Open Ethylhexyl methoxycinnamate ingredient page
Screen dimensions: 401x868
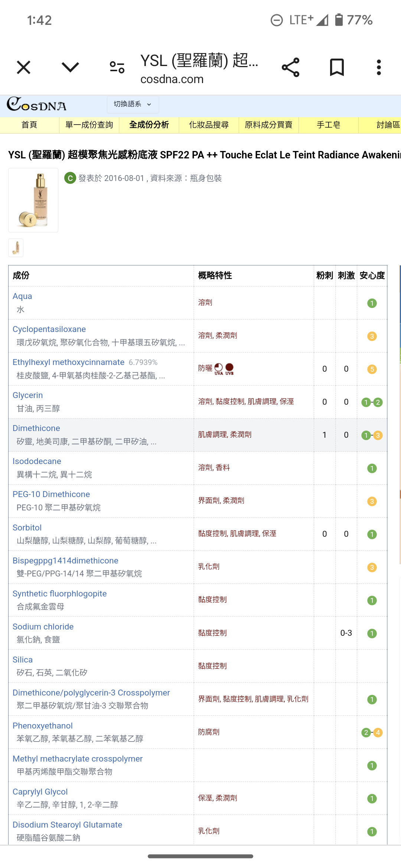(68, 362)
